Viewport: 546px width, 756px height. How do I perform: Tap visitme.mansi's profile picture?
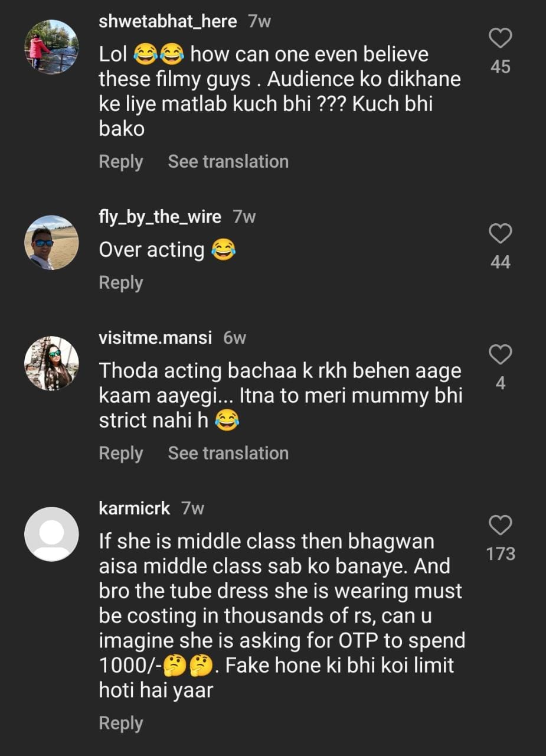(51, 364)
